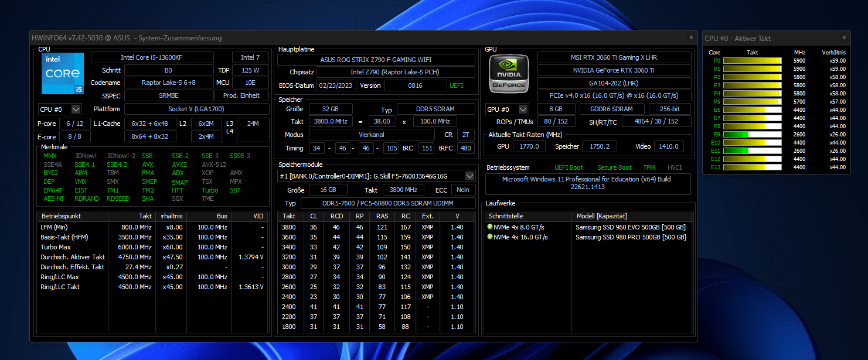Screen dimensions: 868x360
Task: Click the UEFI Boot indicator
Action: click(x=569, y=167)
